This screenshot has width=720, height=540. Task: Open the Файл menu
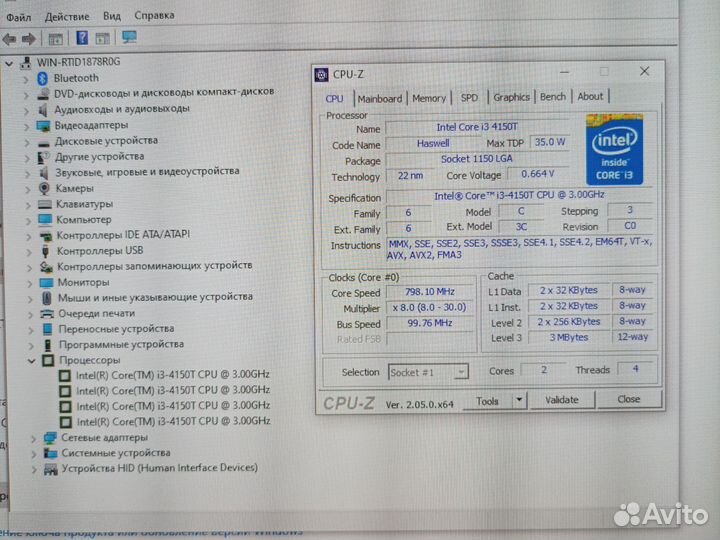(19, 17)
